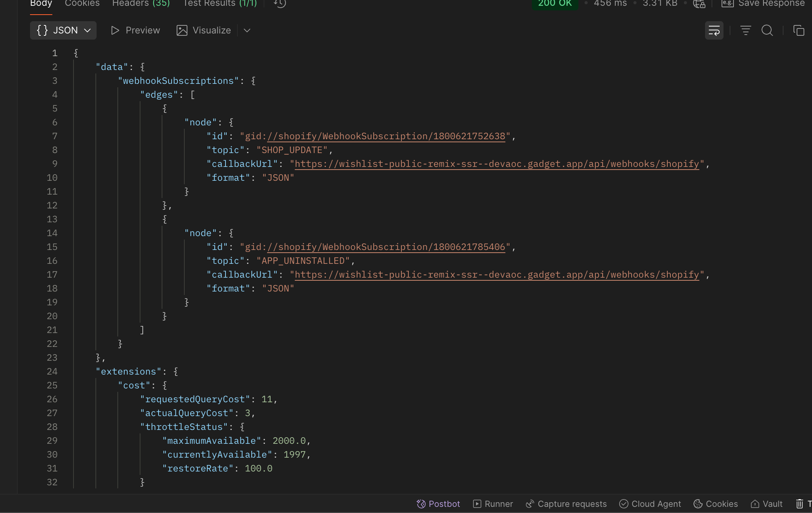Open Capture requests

pyautogui.click(x=566, y=504)
